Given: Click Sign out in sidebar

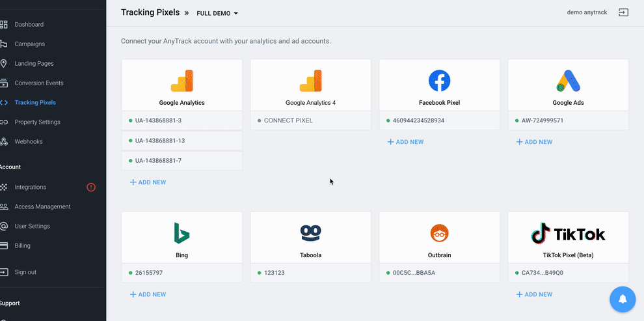Looking at the screenshot, I should pyautogui.click(x=25, y=272).
